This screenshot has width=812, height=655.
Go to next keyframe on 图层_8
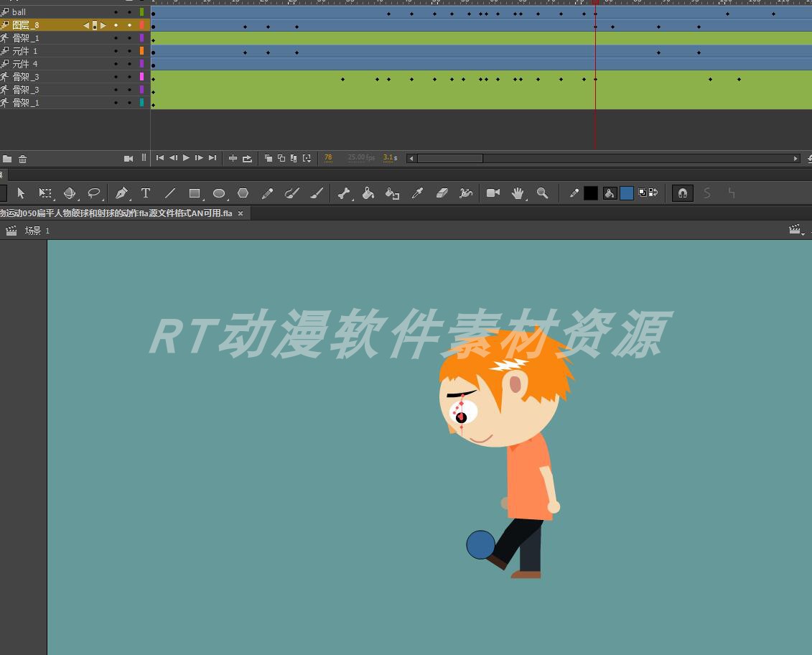point(103,25)
